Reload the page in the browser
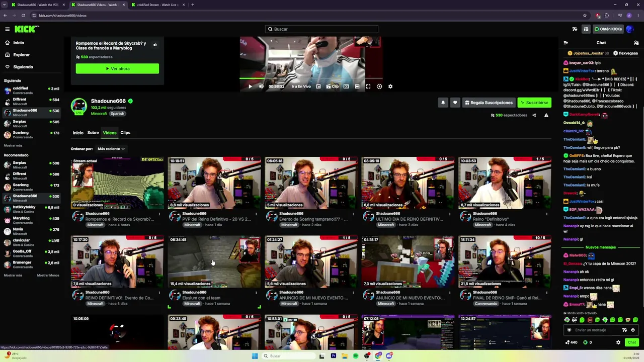 pos(23,16)
